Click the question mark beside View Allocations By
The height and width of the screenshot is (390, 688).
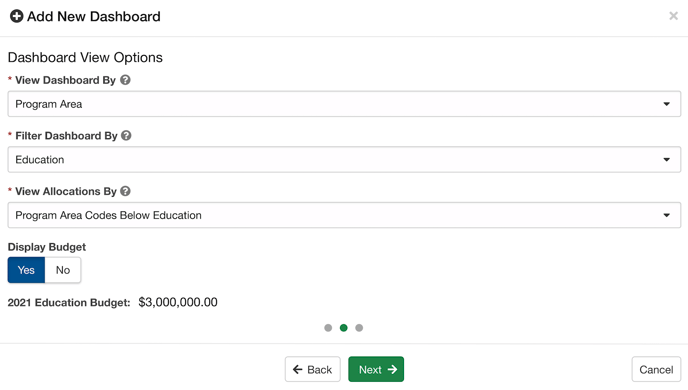(x=125, y=191)
